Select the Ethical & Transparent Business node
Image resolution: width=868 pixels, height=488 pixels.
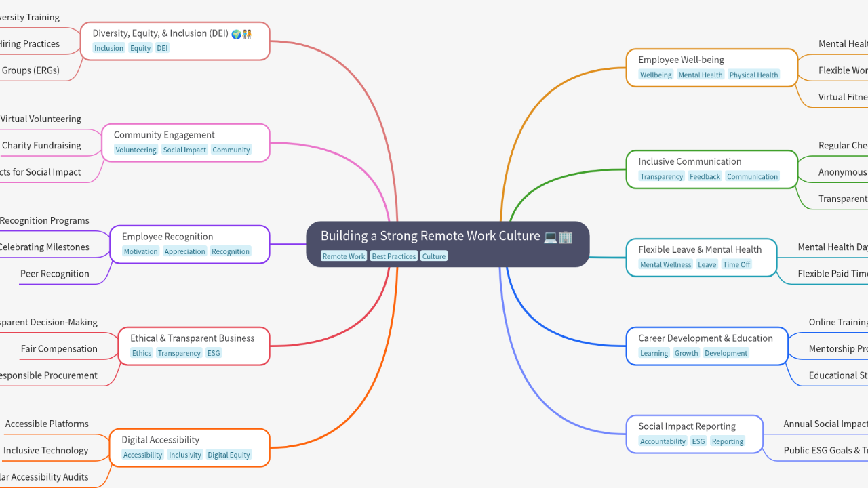pyautogui.click(x=194, y=346)
